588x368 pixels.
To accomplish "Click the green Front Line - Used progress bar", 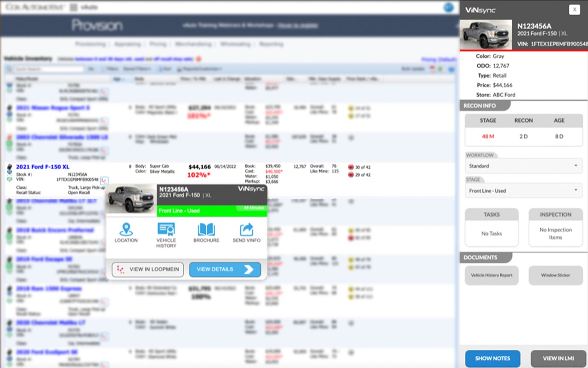I will (x=212, y=210).
